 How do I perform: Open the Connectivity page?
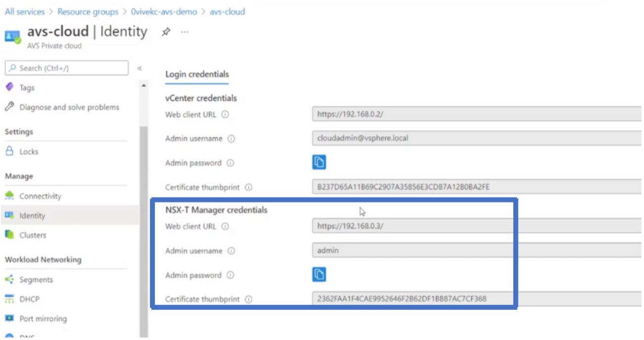click(x=40, y=196)
